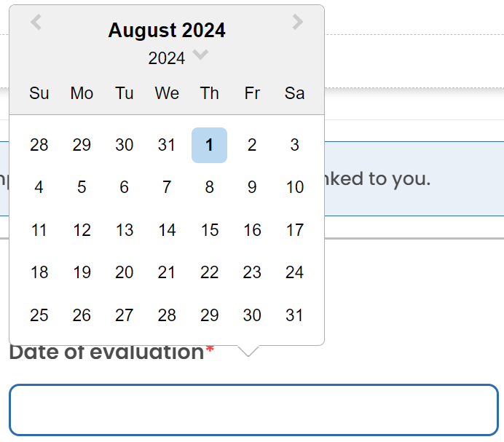The image size is (504, 442).
Task: Go to the previous month arrow
Action: pos(36,23)
